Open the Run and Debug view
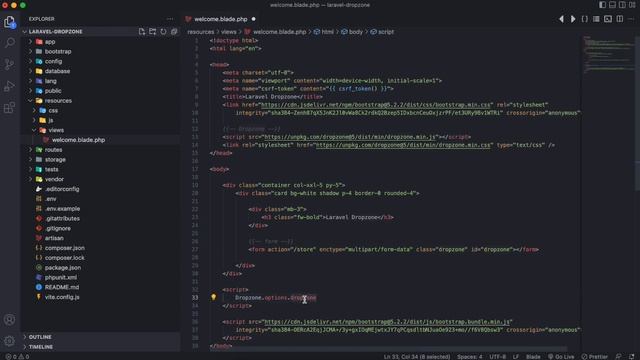The width and height of the screenshot is (640, 360). [9, 86]
